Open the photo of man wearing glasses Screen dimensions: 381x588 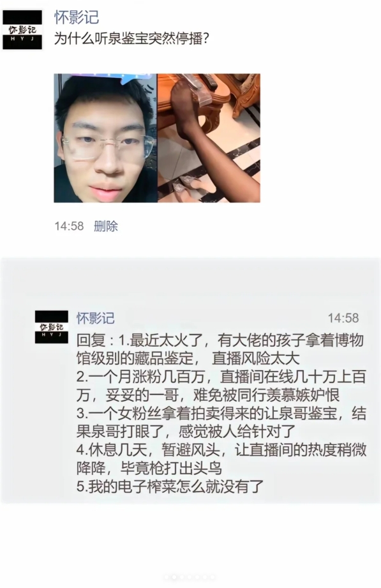[105, 138]
